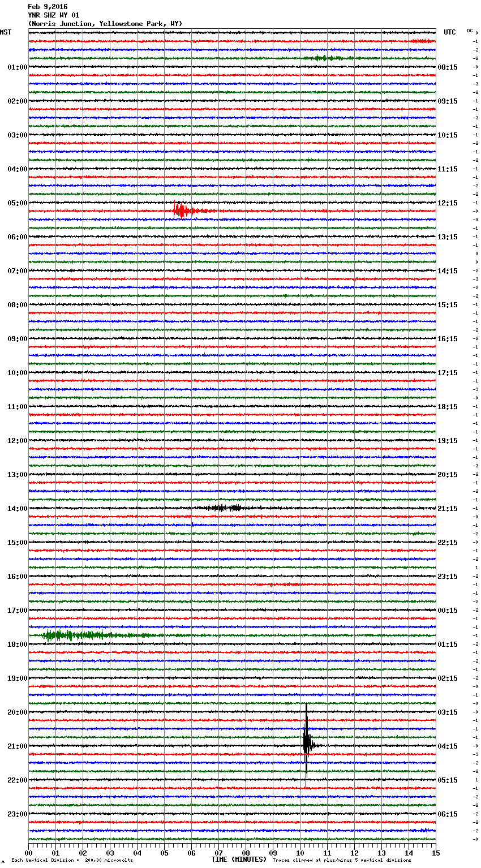Click the MST column header
Image resolution: width=481 pixels, height=868 pixels.
(6, 32)
